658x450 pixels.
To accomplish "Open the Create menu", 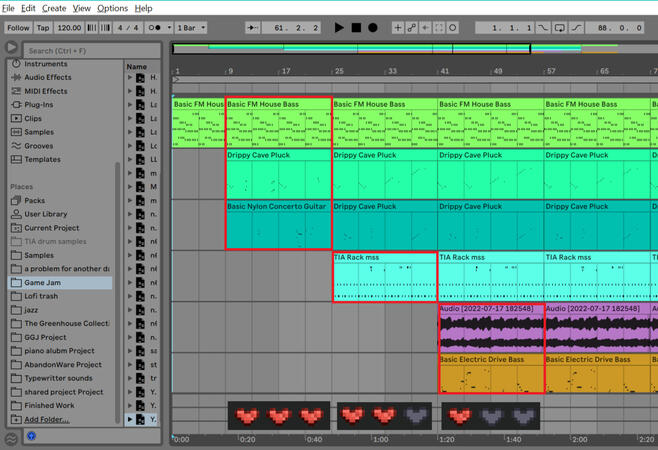I will (54, 8).
